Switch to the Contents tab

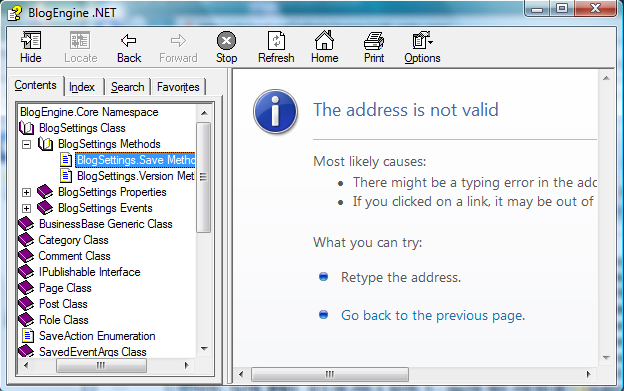tap(35, 85)
